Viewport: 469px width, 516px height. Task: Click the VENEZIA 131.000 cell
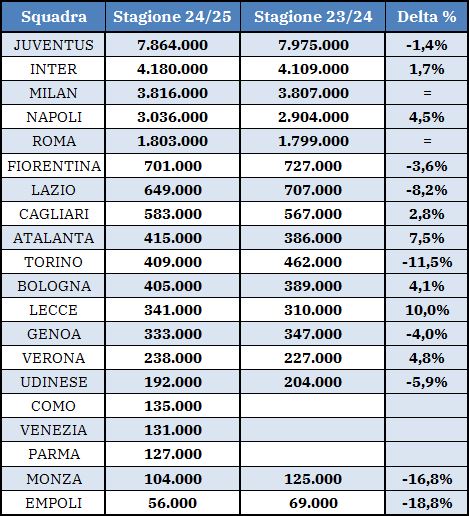pyautogui.click(x=173, y=430)
